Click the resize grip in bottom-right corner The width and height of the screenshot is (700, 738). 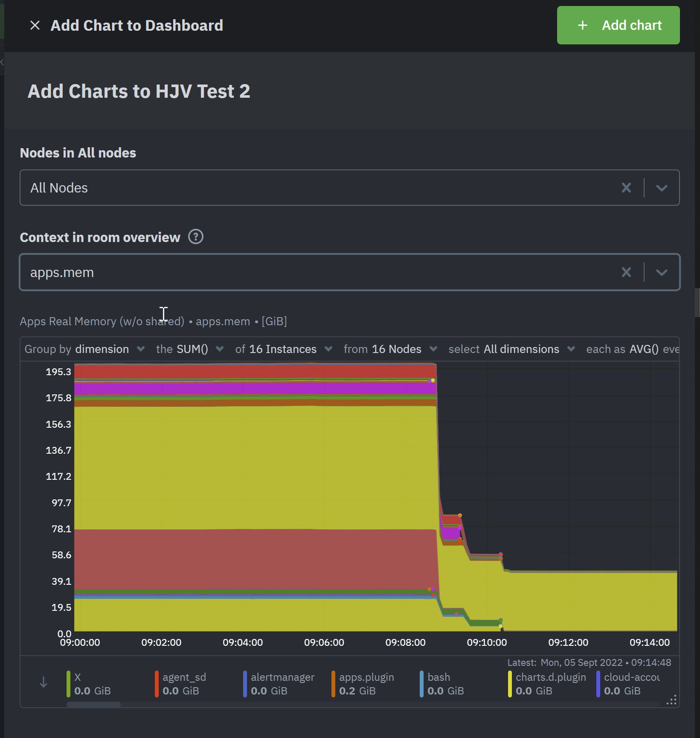click(672, 700)
